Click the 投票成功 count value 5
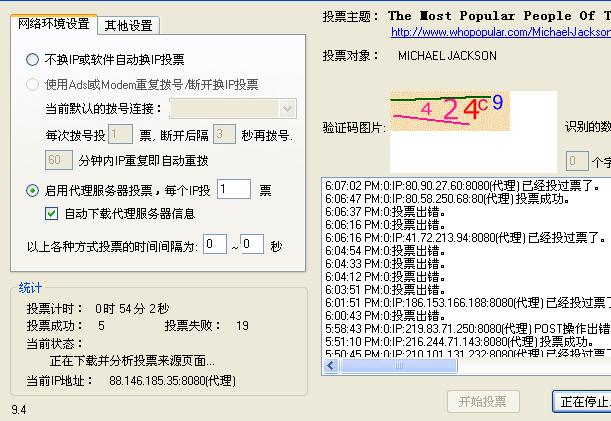611x421 pixels. pyautogui.click(x=101, y=325)
